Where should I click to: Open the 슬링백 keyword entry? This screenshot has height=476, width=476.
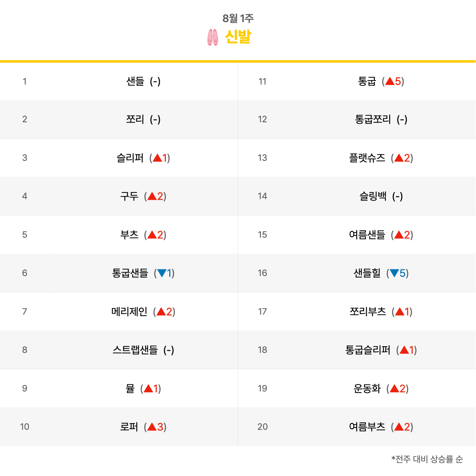point(373,196)
